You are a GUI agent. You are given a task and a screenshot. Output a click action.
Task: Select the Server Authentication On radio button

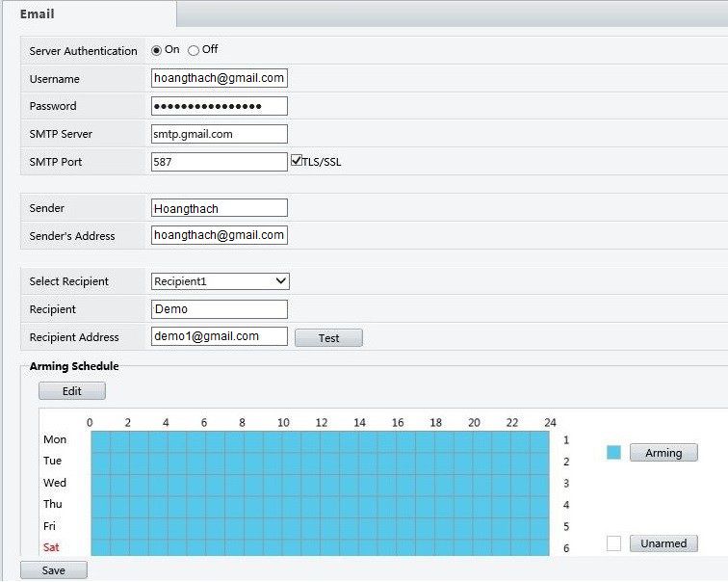156,50
